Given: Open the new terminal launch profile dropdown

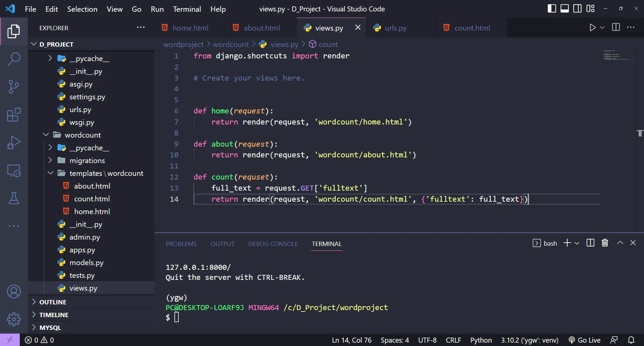Looking at the screenshot, I should click(x=577, y=243).
